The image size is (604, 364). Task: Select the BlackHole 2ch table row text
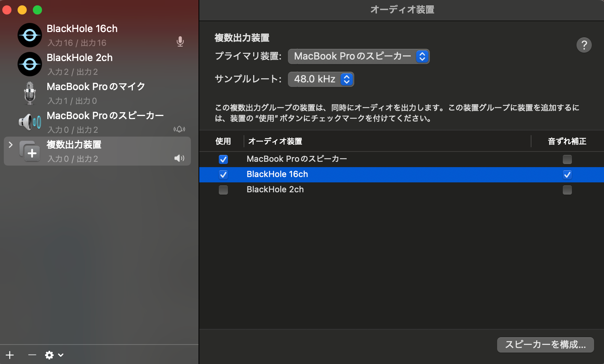[x=275, y=189]
